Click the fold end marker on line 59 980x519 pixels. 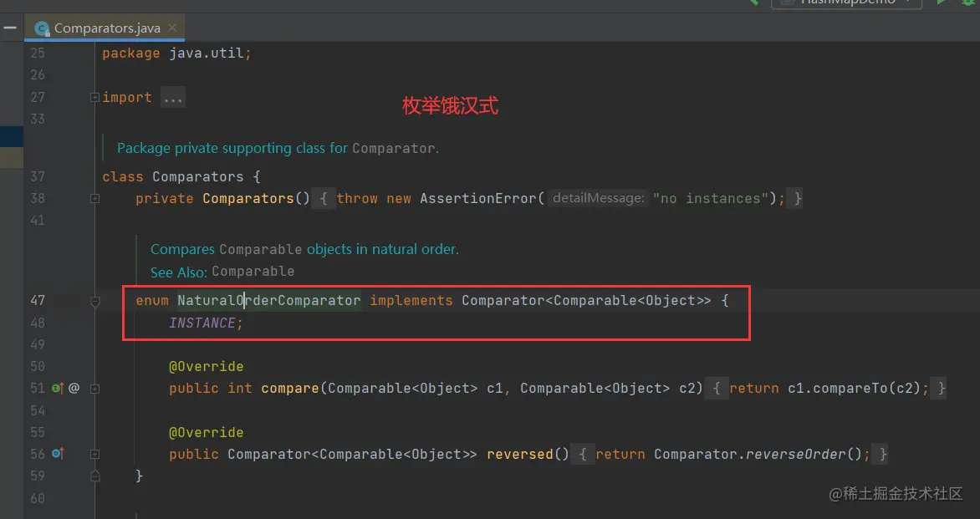pyautogui.click(x=94, y=476)
